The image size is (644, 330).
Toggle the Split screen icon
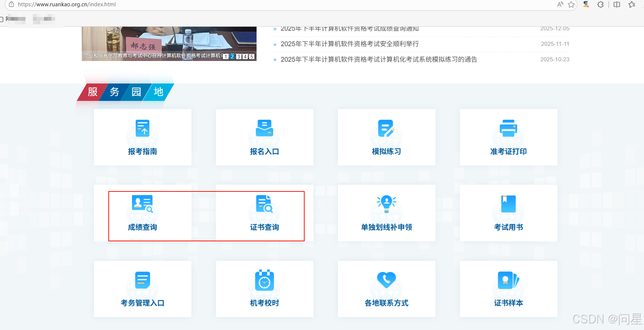point(617,4)
